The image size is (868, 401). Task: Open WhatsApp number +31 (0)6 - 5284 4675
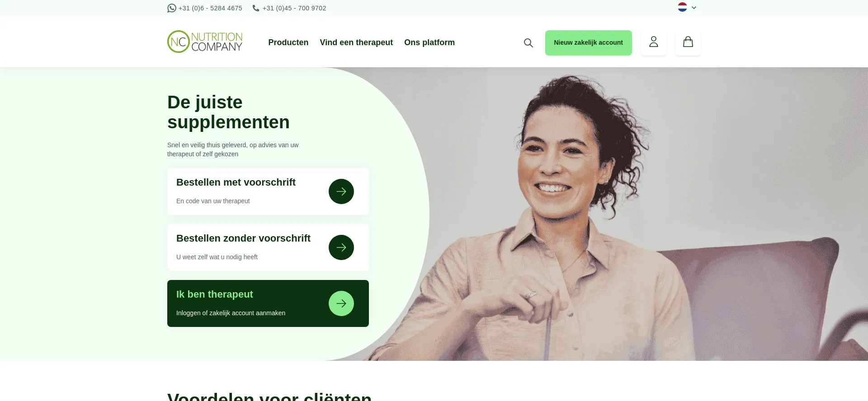pyautogui.click(x=210, y=8)
